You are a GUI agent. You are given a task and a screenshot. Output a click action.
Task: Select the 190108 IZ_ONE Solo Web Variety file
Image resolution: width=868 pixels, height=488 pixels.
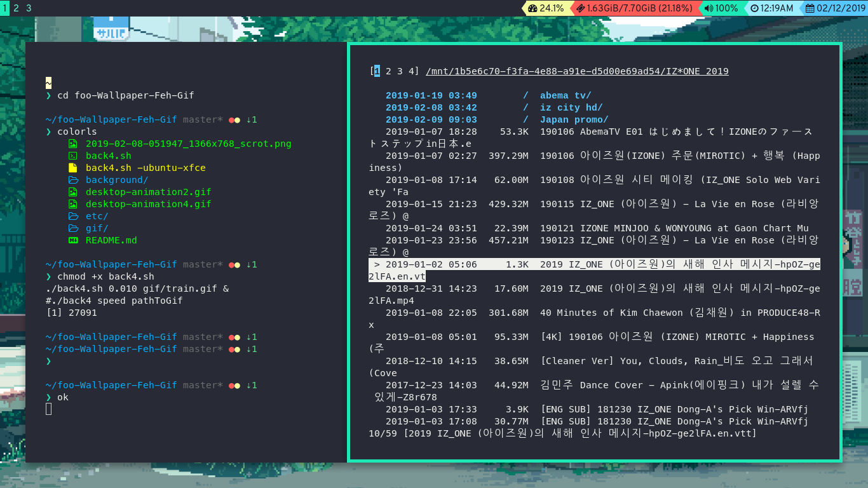[594, 186]
